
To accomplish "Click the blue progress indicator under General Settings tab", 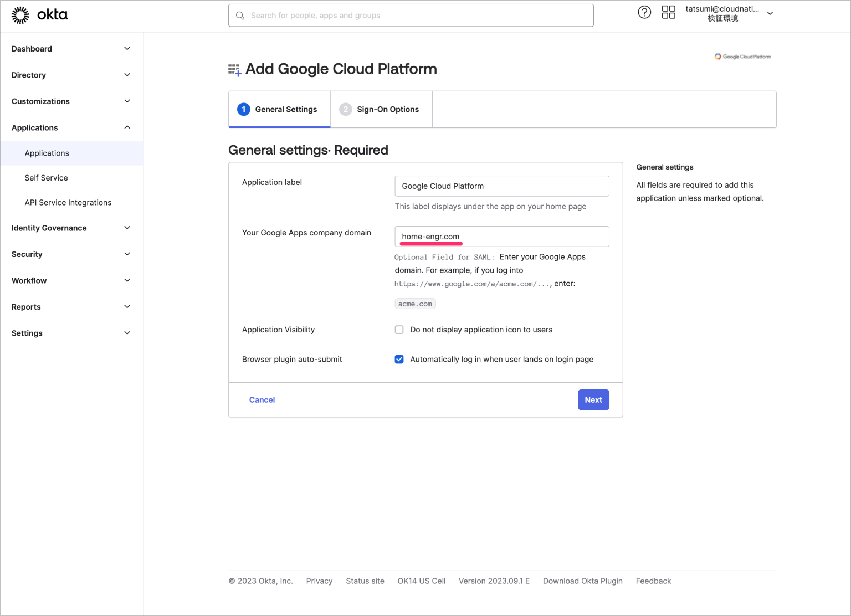I will pos(279,127).
